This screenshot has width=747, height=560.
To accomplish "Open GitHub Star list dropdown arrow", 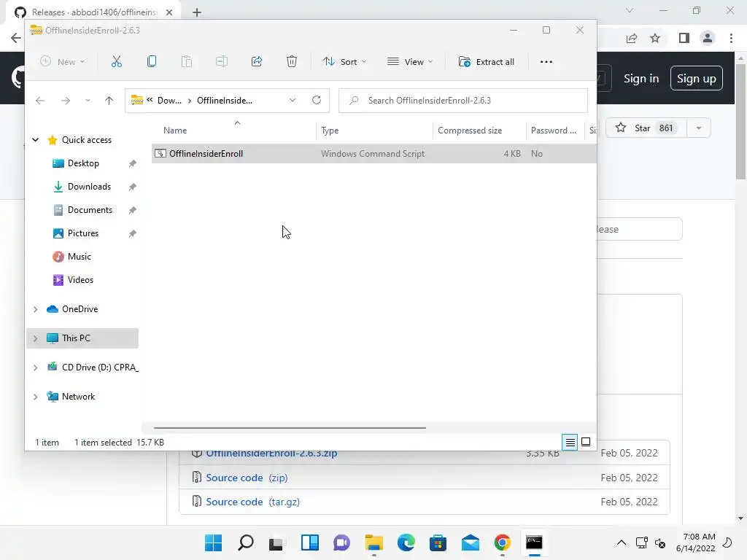I will [x=698, y=128].
